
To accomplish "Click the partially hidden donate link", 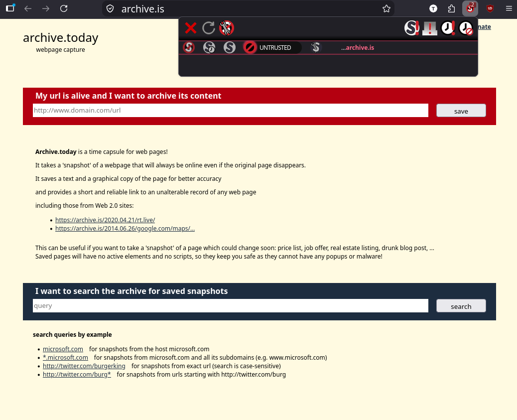I will click(x=484, y=27).
